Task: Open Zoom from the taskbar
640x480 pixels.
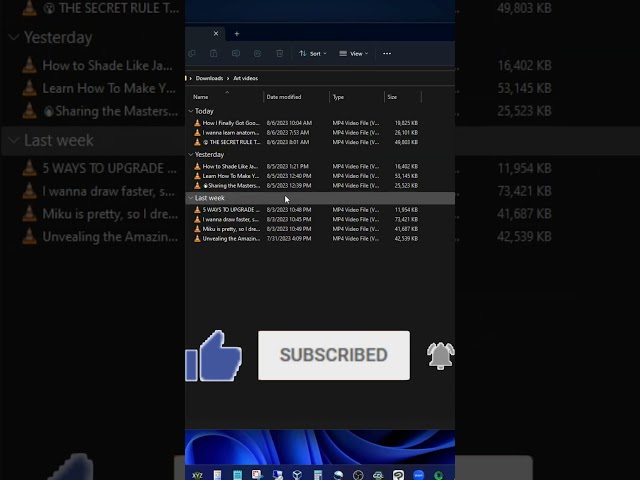Action: pyautogui.click(x=418, y=475)
